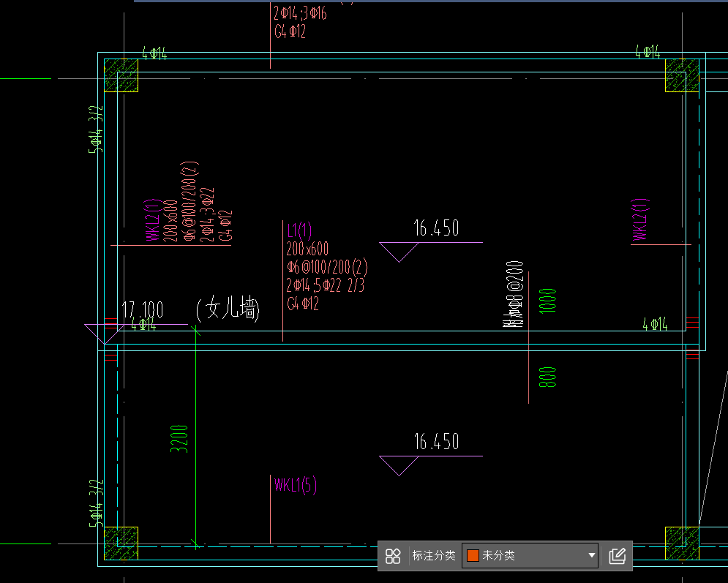Click the edit pencil icon beside the dropdown
728x583 pixels.
point(617,556)
